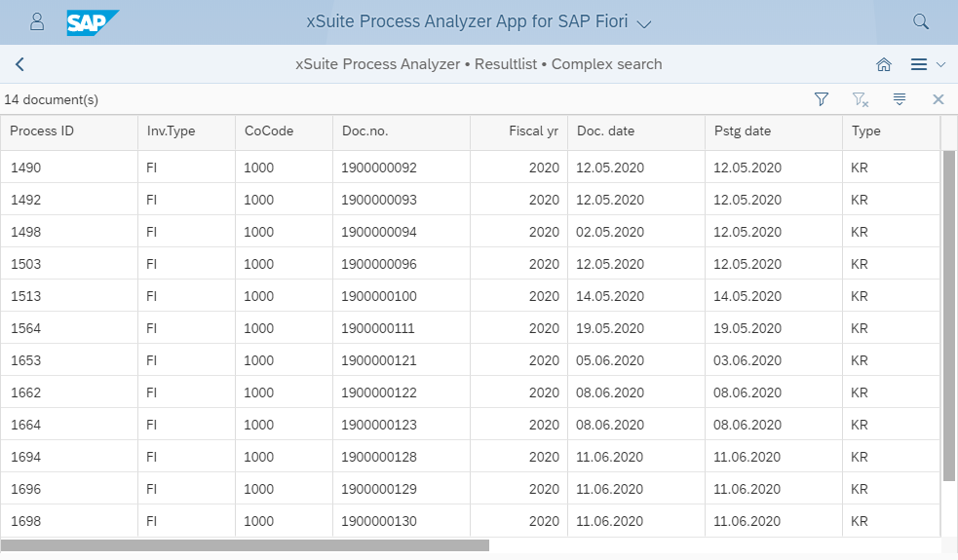
Task: Click document number 1900000130
Action: pyautogui.click(x=379, y=521)
